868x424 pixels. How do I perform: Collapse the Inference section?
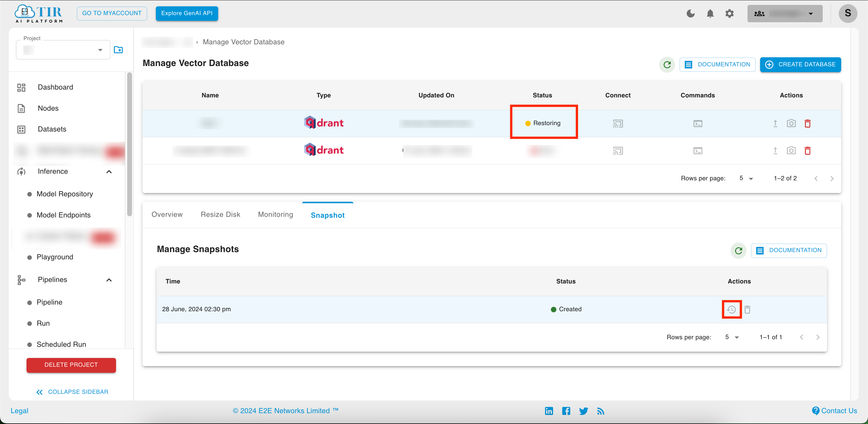(109, 172)
